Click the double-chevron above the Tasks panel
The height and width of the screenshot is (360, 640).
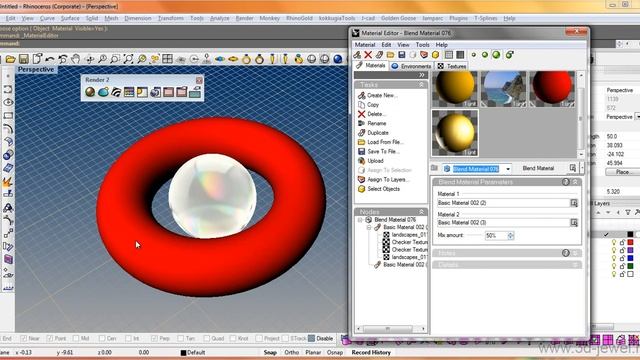422,75
